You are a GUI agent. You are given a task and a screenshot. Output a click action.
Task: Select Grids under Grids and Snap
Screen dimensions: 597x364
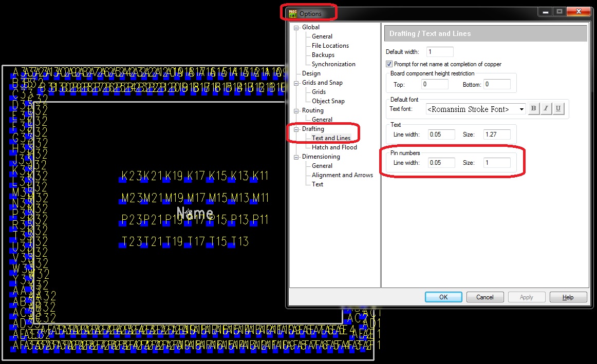coord(319,92)
